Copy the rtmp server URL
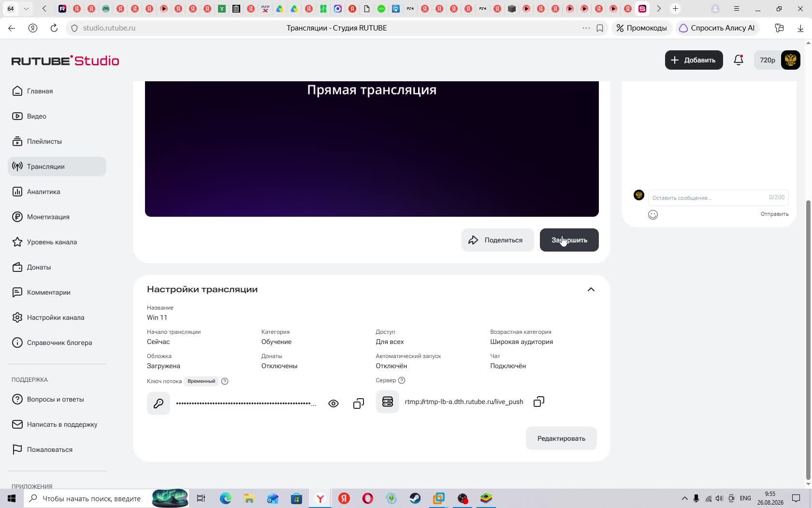Screen dimensions: 812x508 [x=539, y=402]
